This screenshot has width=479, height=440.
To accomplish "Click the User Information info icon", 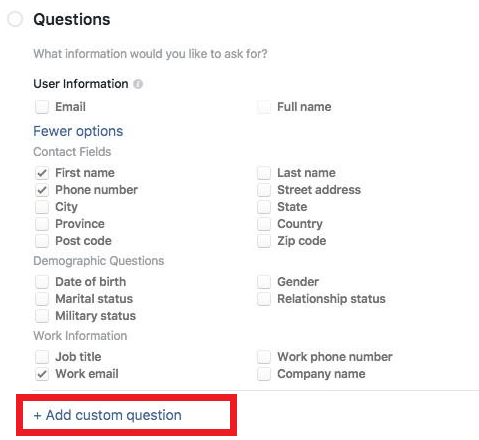I will tap(138, 84).
